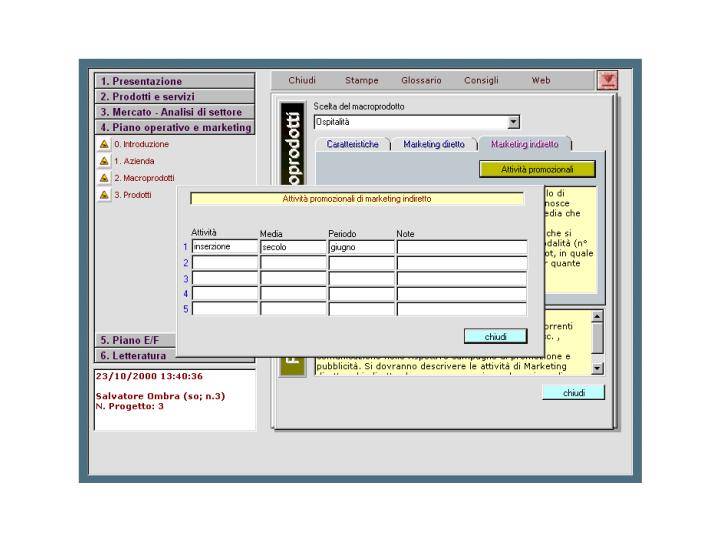Close the promotional activities dialog with chiudi

pyautogui.click(x=495, y=337)
